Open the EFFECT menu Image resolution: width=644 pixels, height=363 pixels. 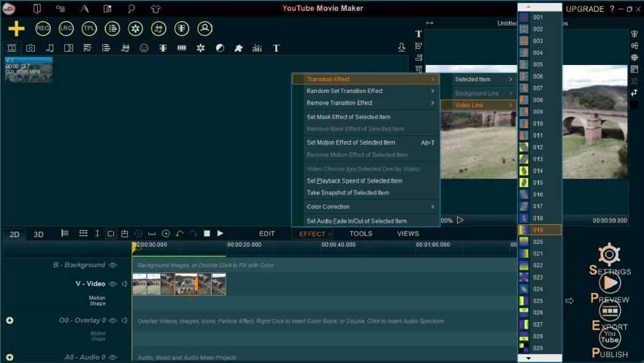pos(313,234)
